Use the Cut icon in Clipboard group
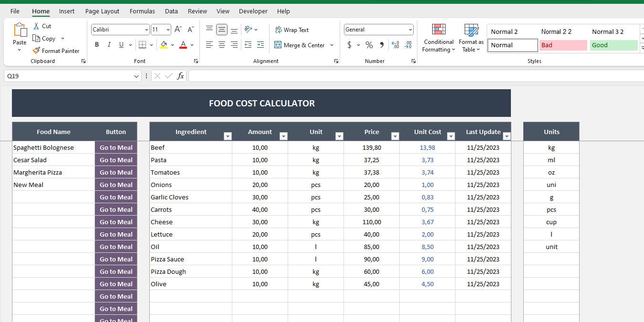The height and width of the screenshot is (322, 644). [42, 26]
